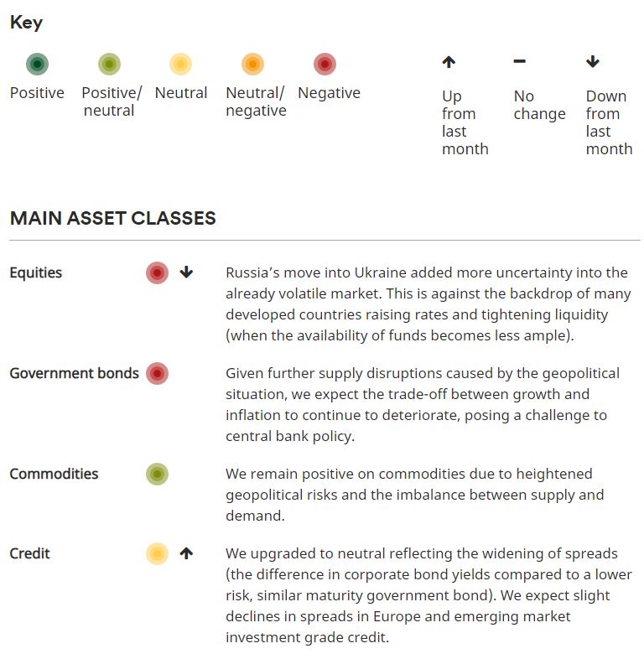Click the Key heading
Image resolution: width=644 pixels, height=659 pixels.
(26, 23)
